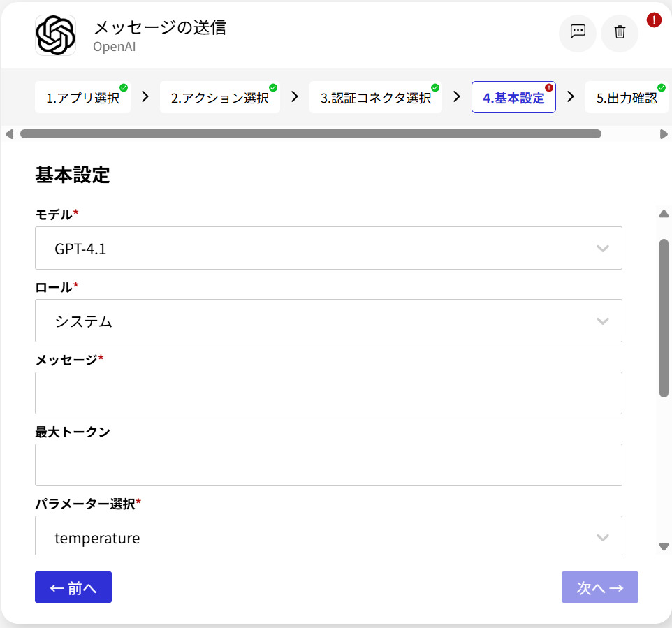The image size is (672, 628).
Task: Click the horizontal scrollbar under the steps
Action: 310,134
